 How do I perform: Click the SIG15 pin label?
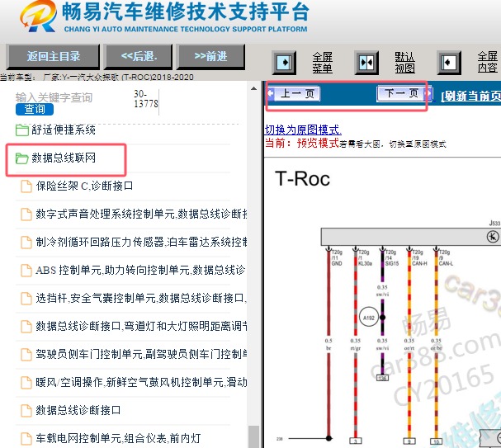[x=392, y=263]
